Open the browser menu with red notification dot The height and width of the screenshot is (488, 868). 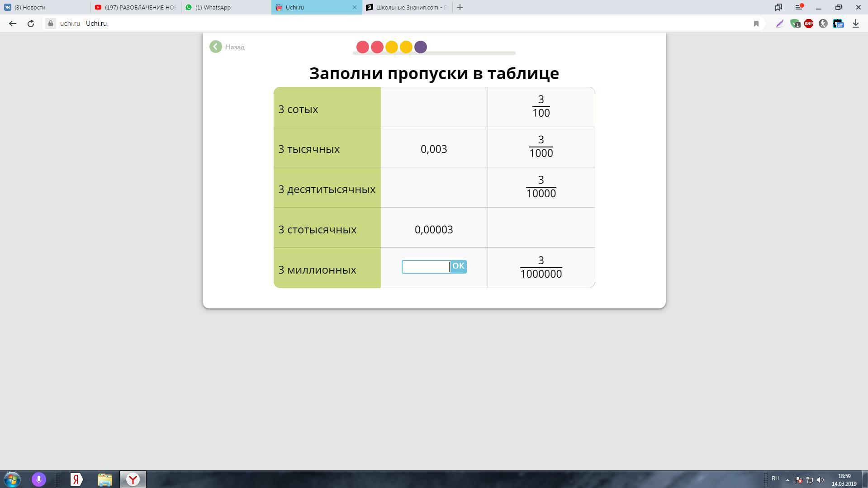(799, 7)
